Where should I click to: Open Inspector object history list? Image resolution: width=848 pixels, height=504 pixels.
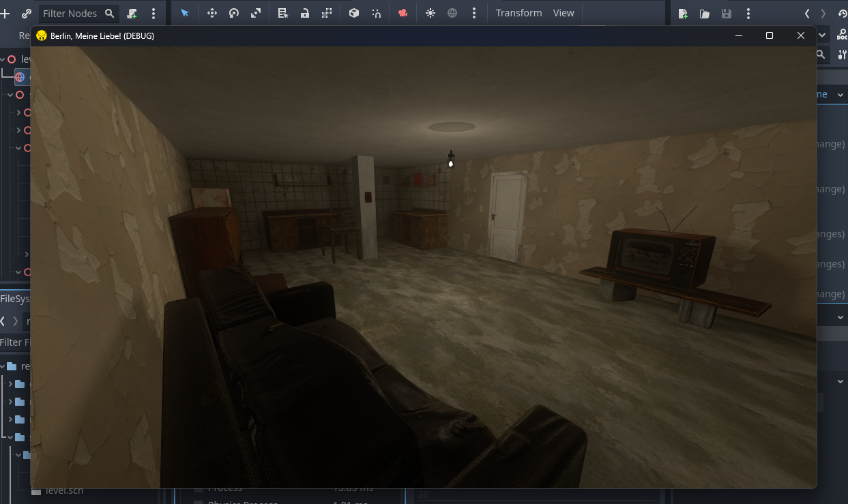coord(842,14)
